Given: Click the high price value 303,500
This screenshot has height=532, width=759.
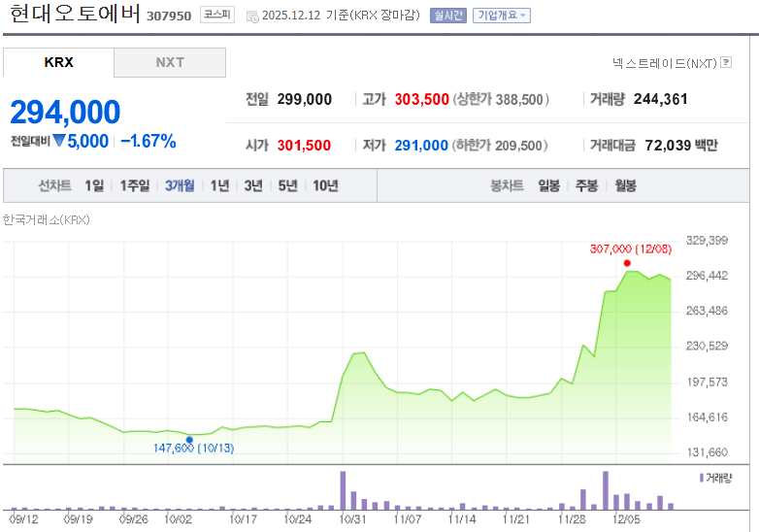Looking at the screenshot, I should tap(421, 99).
